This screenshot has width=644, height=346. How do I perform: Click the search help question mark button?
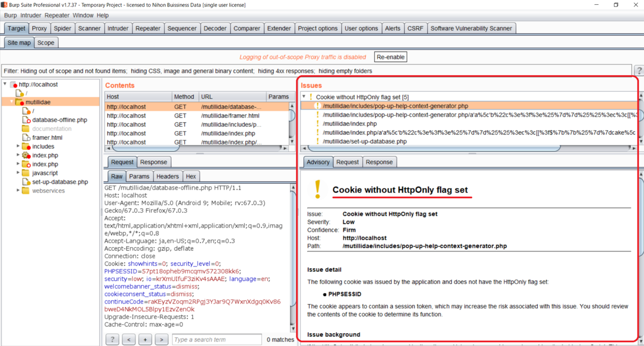(112, 340)
